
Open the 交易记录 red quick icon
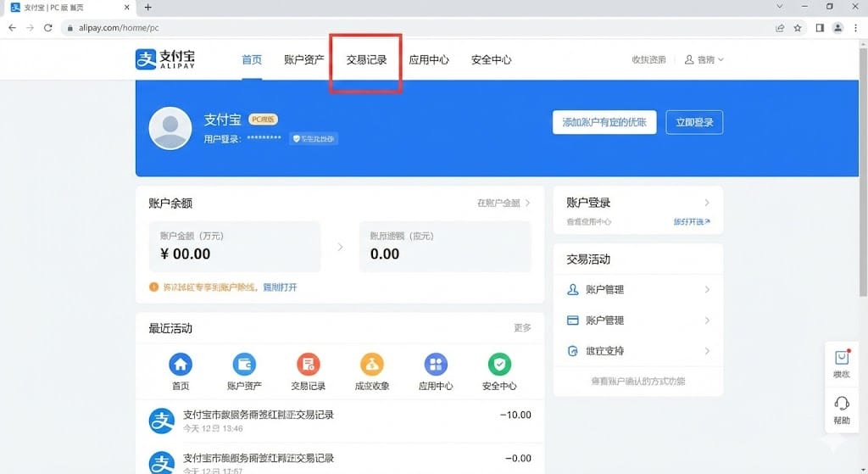309,365
